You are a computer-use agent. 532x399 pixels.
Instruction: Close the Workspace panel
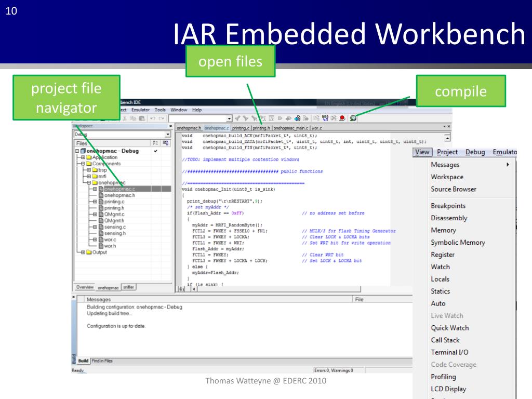[x=170, y=126]
